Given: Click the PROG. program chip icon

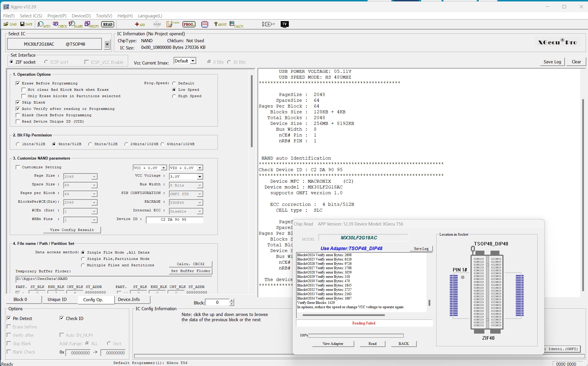Looking at the screenshot, I should 189,24.
